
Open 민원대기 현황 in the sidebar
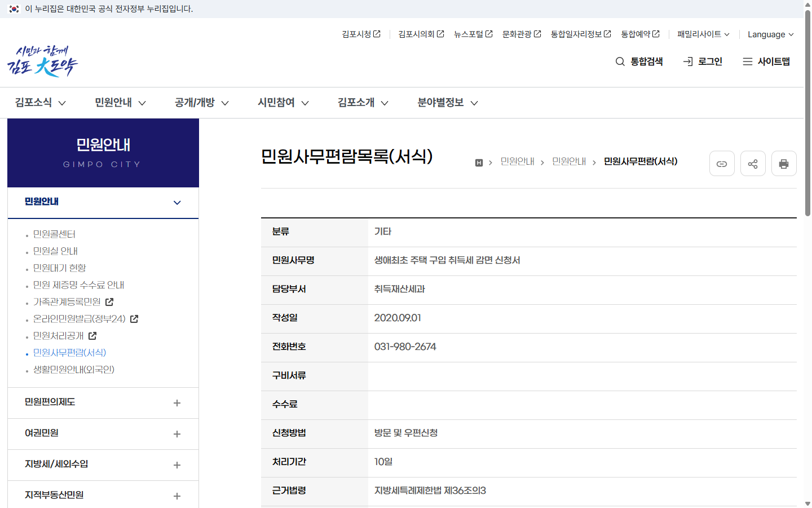coord(60,268)
